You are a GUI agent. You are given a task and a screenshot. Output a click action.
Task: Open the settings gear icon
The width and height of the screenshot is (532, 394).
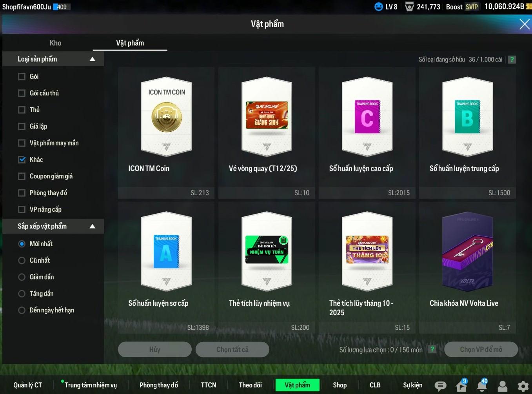(523, 386)
